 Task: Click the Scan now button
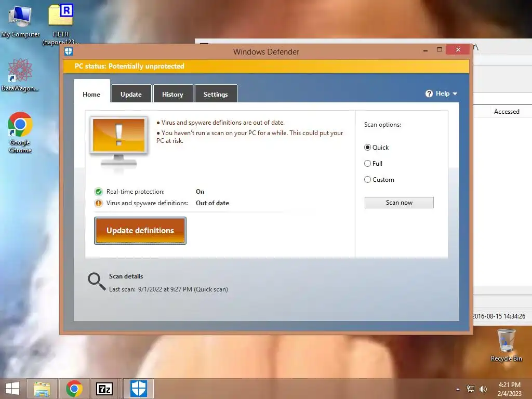click(x=399, y=203)
